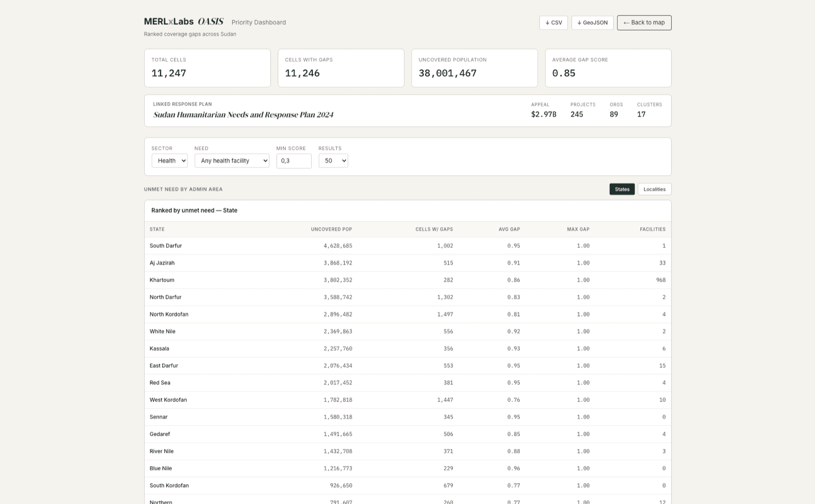Select the White Nile row
Image resolution: width=815 pixels, height=504 pixels.
(x=407, y=331)
